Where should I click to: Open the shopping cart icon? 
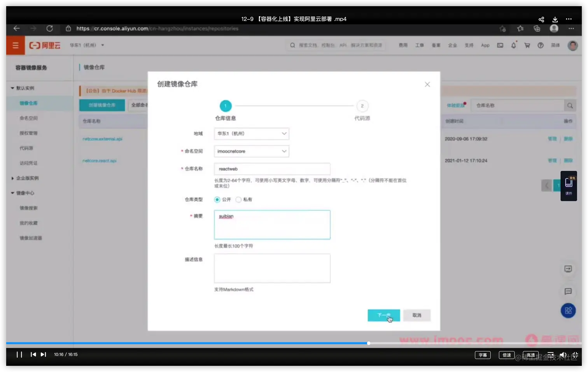[527, 45]
